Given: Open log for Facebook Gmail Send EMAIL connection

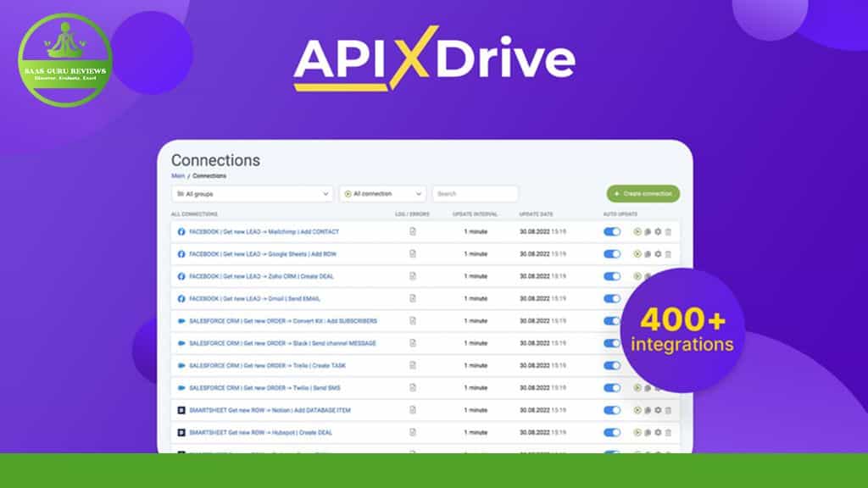Looking at the screenshot, I should pyautogui.click(x=413, y=298).
